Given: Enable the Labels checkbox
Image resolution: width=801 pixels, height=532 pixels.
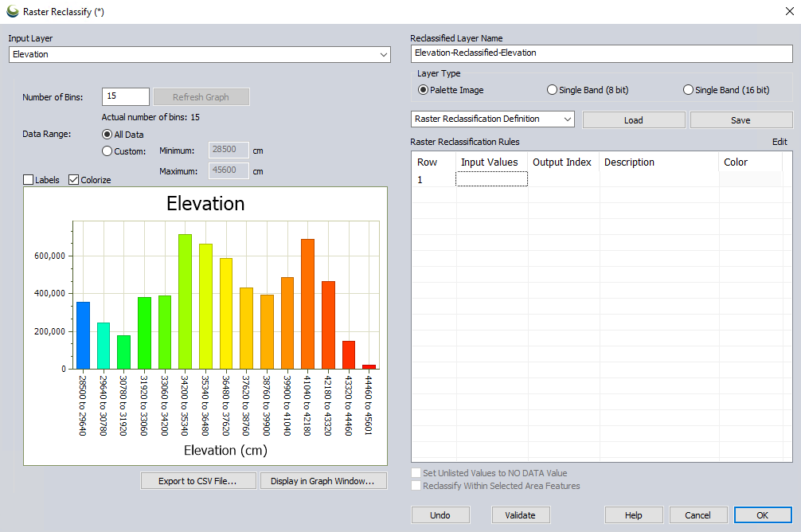Looking at the screenshot, I should 29,180.
